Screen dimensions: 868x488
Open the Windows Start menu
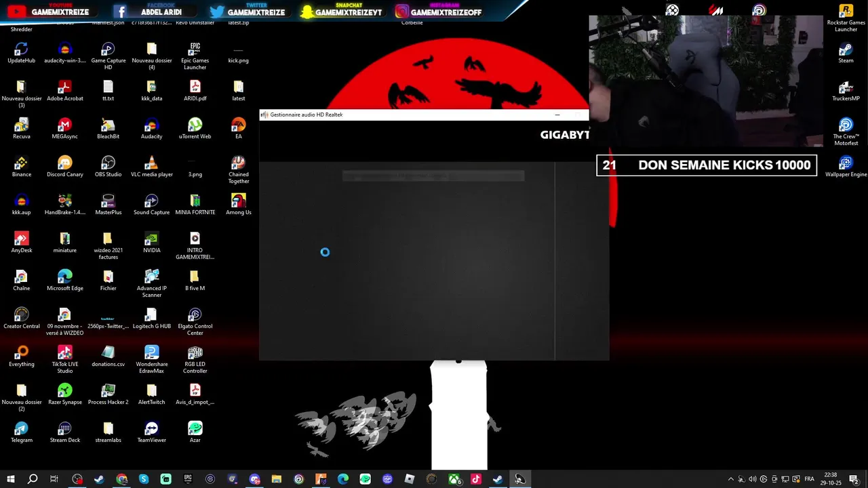click(10, 479)
